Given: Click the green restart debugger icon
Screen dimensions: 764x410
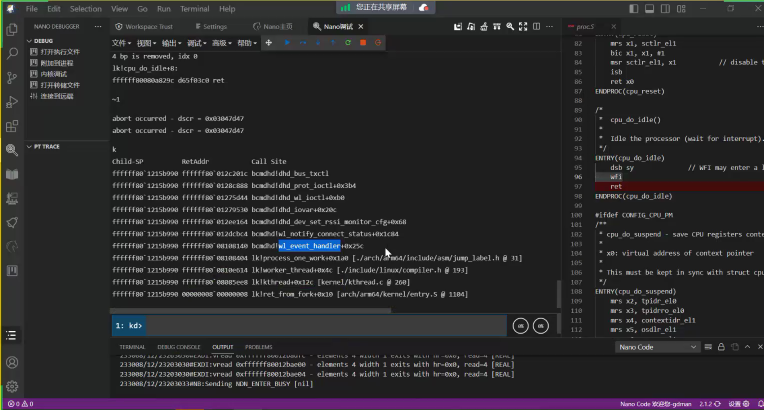Looking at the screenshot, I should [x=348, y=43].
